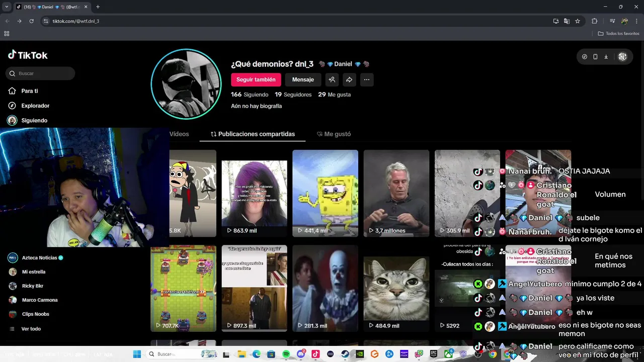The width and height of the screenshot is (644, 362).
Task: Open Discord from the taskbar
Action: [301, 354]
